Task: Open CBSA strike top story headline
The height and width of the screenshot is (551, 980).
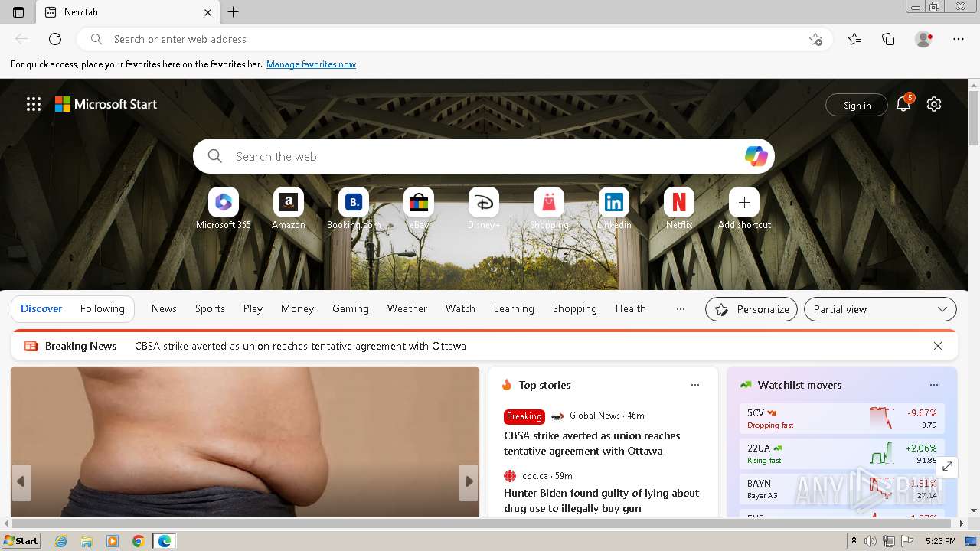Action: point(592,443)
